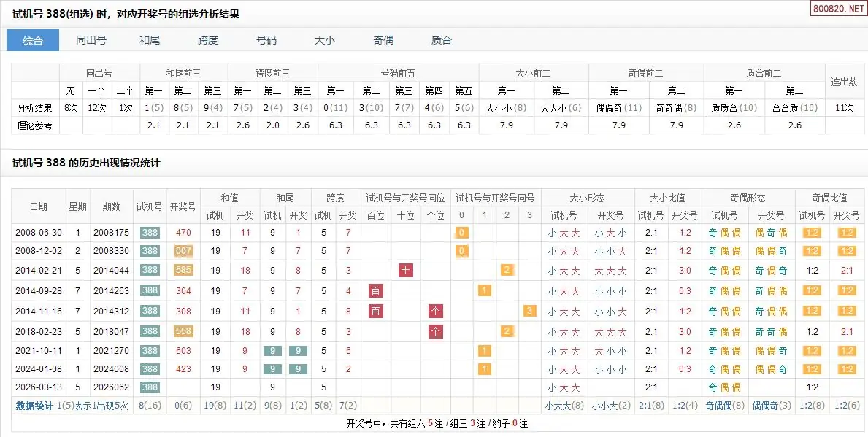Switch to the 同出号 tab
868x437 pixels.
(x=91, y=40)
